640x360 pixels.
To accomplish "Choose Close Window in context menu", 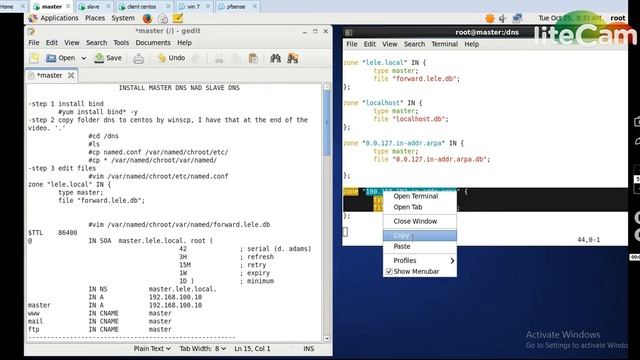I will (x=420, y=221).
